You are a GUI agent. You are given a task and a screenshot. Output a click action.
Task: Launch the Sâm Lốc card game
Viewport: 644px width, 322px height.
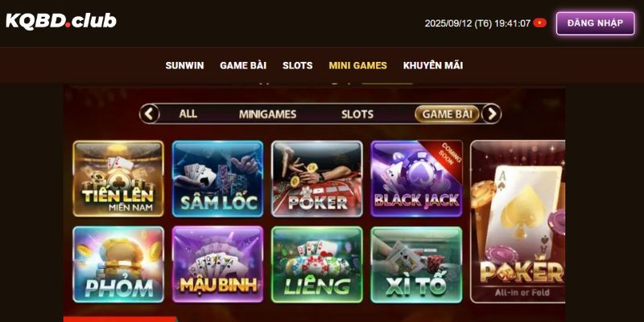(x=217, y=179)
